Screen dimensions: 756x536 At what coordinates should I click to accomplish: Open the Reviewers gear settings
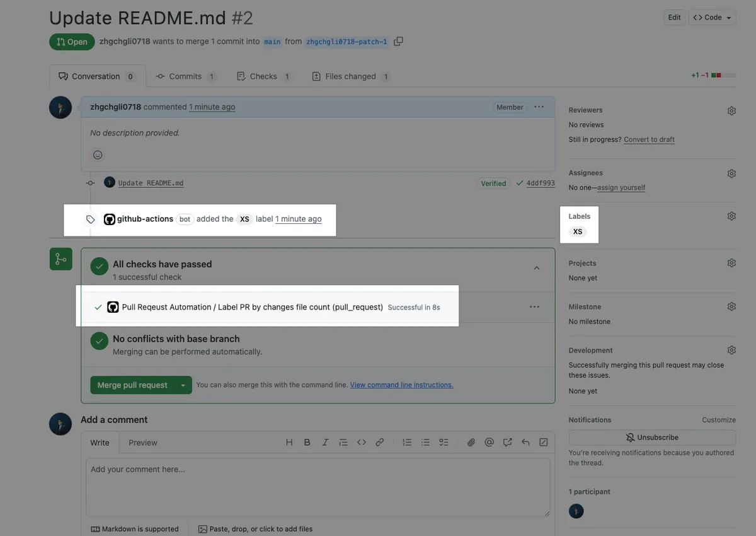tap(731, 110)
